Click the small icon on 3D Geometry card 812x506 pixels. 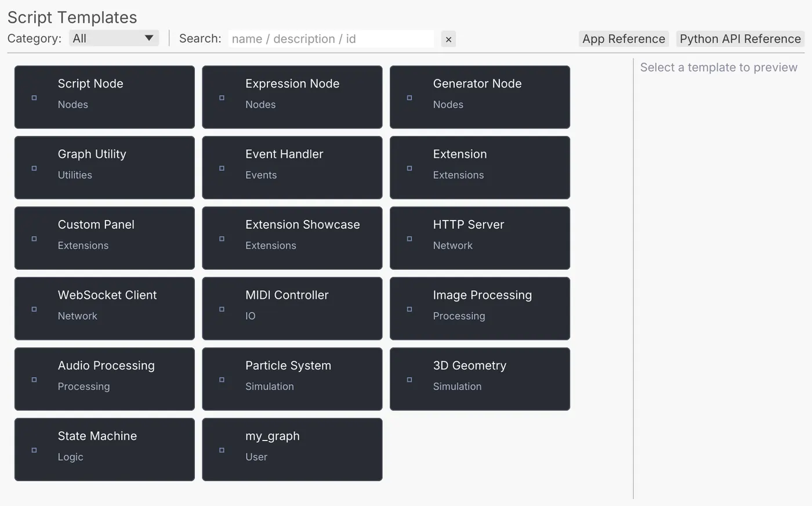pyautogui.click(x=409, y=379)
